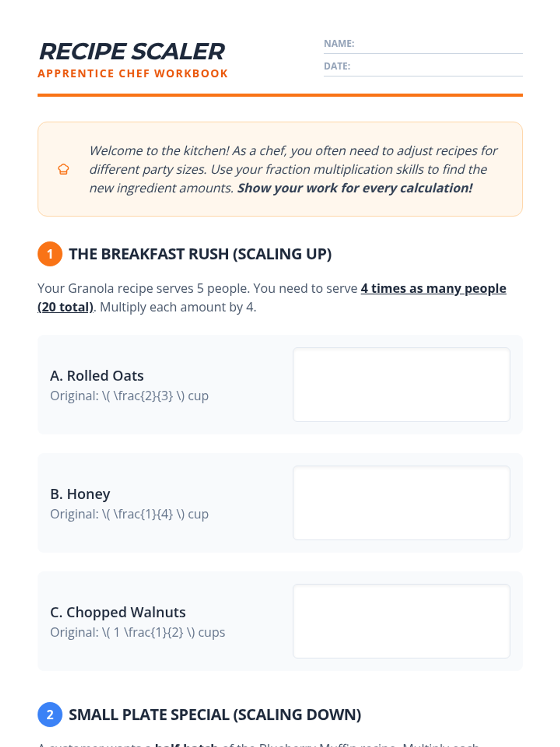The height and width of the screenshot is (747, 560).
Task: Click the Chopped Walnuts answer box
Action: tap(401, 621)
